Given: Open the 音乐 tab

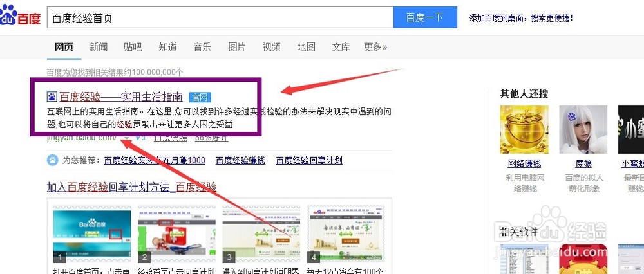Looking at the screenshot, I should click(202, 47).
